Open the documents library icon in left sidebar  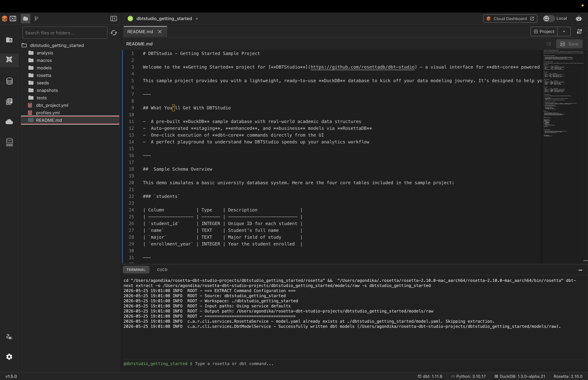[9, 101]
